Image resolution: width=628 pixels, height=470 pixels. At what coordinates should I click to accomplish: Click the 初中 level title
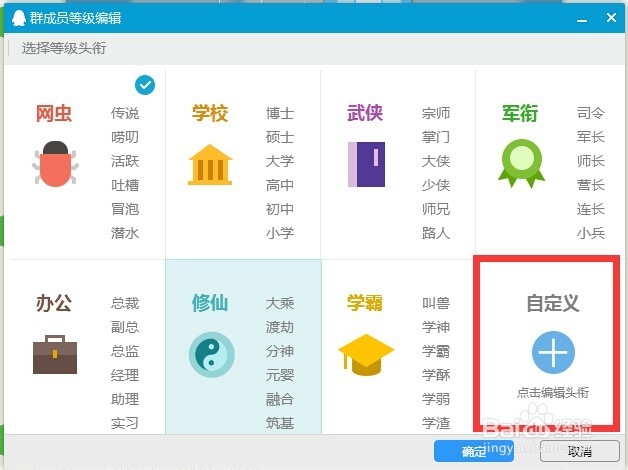(280, 209)
